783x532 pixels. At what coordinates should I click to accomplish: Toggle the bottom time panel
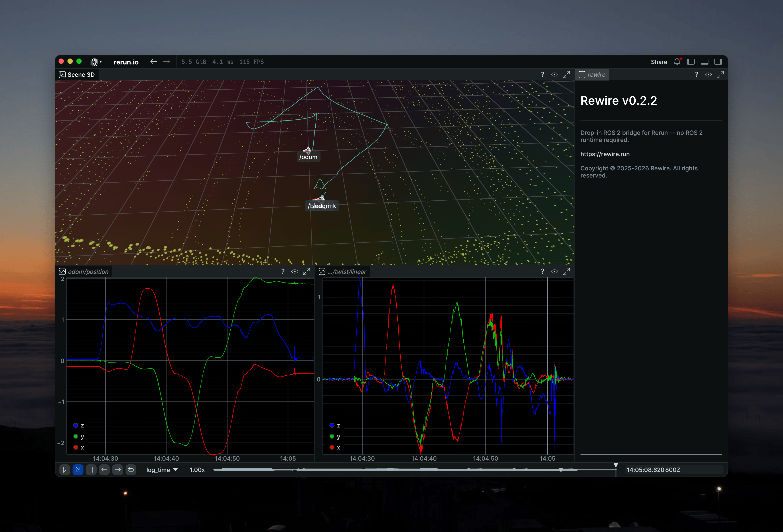[704, 62]
